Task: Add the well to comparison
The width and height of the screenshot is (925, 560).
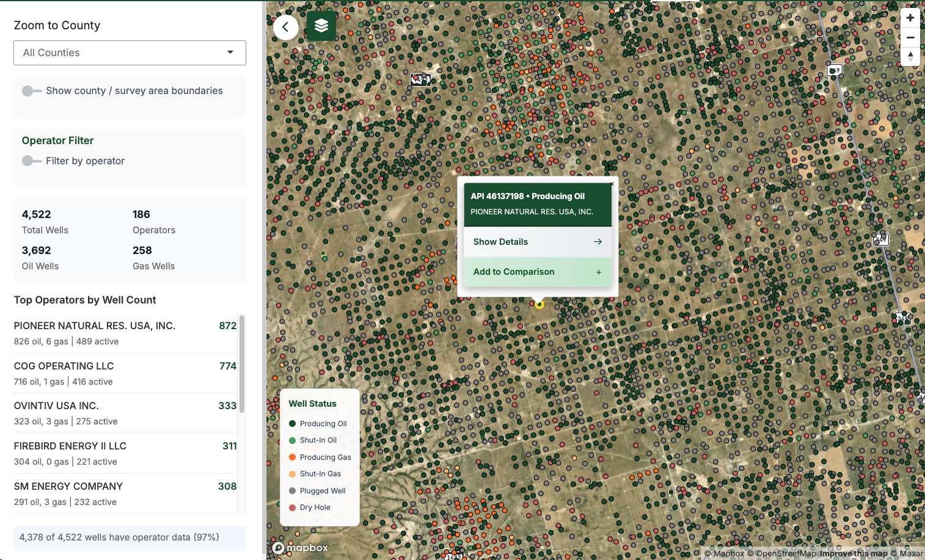Action: [x=538, y=272]
